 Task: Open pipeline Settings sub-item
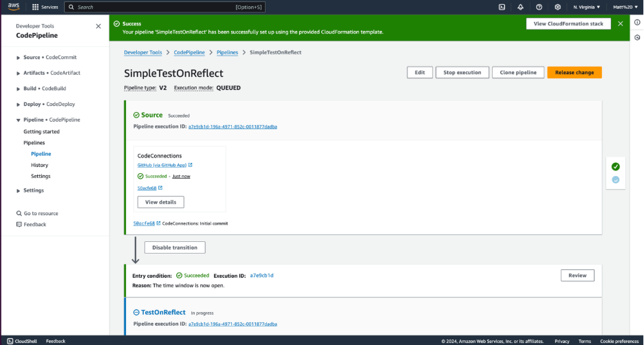coord(41,176)
